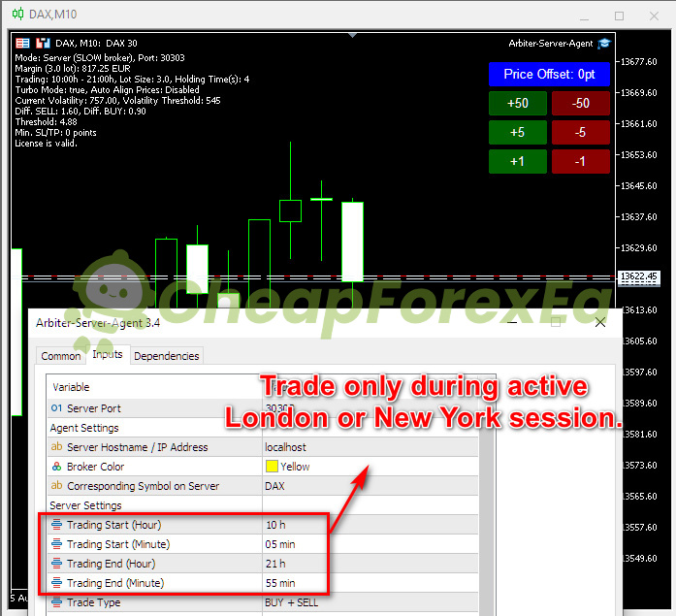Image resolution: width=676 pixels, height=616 pixels.
Task: Click the -5 price offset button
Action: click(580, 132)
